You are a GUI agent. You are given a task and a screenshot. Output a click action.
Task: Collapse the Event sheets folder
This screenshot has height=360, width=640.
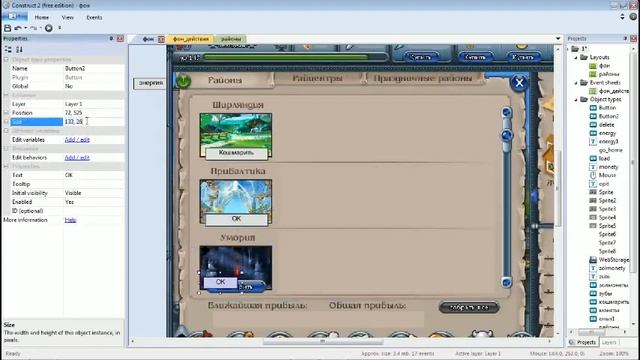576,83
